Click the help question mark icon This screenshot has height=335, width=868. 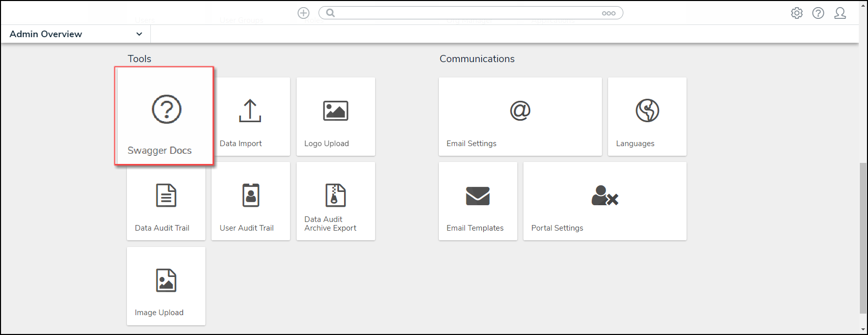tap(818, 13)
